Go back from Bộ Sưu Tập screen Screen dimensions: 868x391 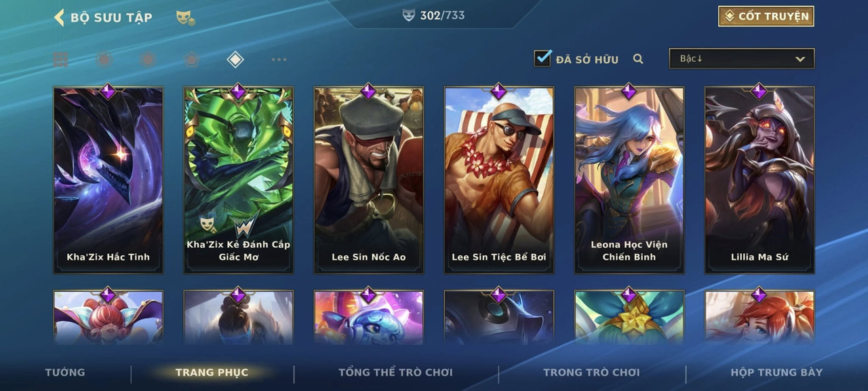[59, 17]
